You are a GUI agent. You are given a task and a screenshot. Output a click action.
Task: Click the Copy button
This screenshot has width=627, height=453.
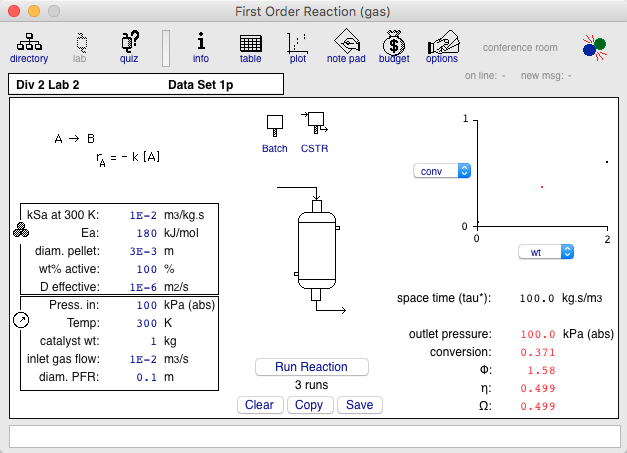pyautogui.click(x=310, y=405)
